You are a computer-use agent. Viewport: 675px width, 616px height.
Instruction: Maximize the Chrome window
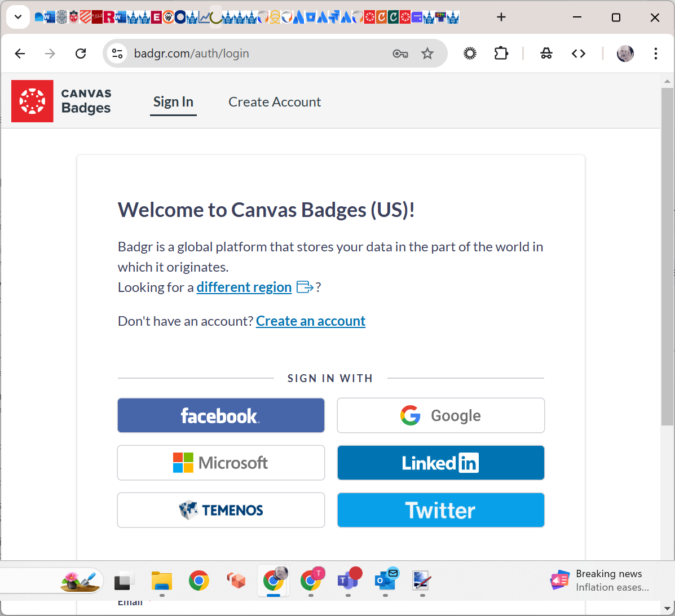(x=616, y=17)
